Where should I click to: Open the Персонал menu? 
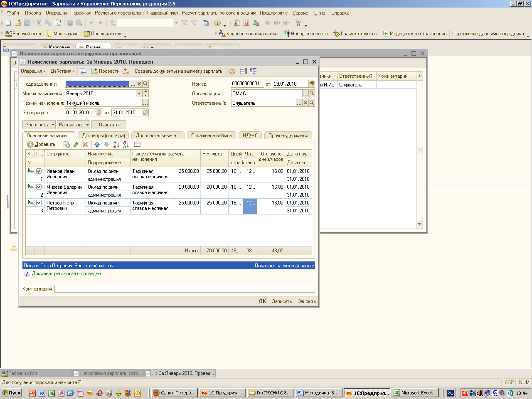(81, 13)
